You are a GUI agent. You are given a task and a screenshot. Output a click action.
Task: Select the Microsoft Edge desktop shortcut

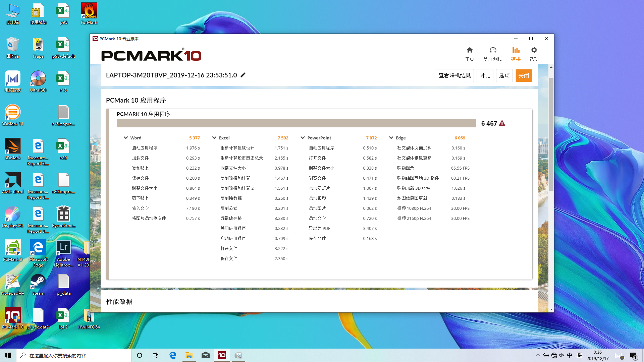pyautogui.click(x=38, y=254)
